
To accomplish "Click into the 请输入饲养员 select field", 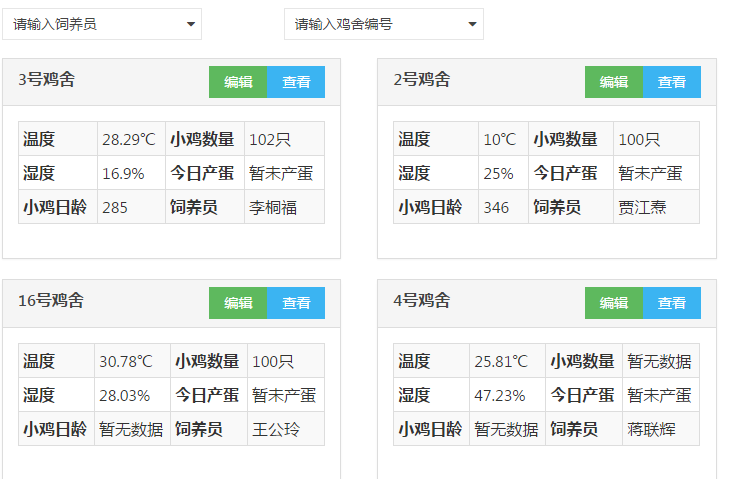I will tap(102, 24).
